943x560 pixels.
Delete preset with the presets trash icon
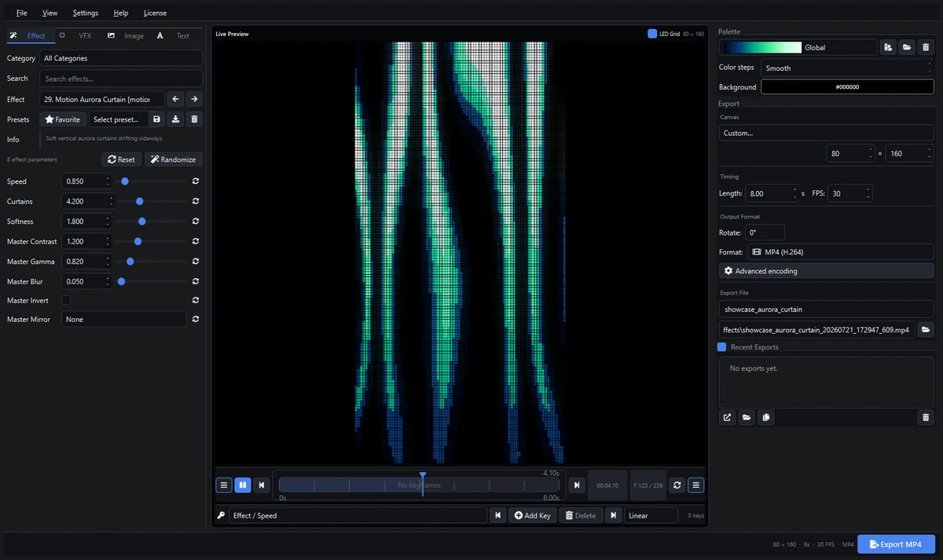tap(195, 119)
